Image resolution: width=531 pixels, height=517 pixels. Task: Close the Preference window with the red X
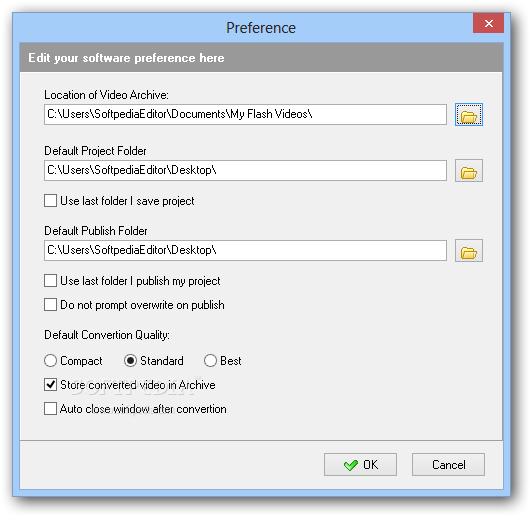pos(488,23)
